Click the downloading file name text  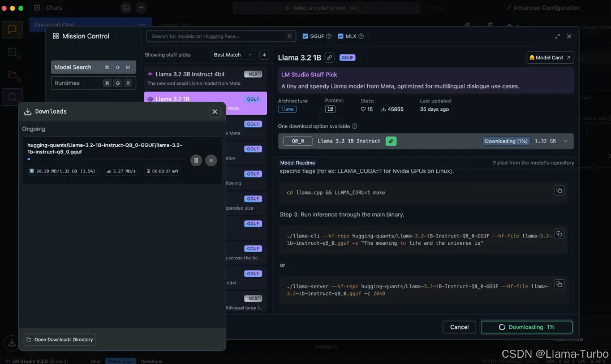105,148
